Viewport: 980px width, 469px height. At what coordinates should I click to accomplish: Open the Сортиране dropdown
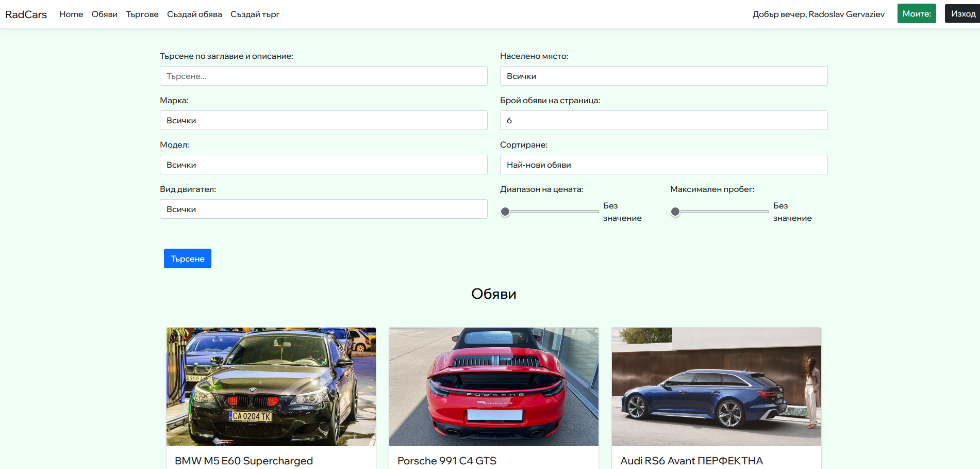(x=663, y=165)
